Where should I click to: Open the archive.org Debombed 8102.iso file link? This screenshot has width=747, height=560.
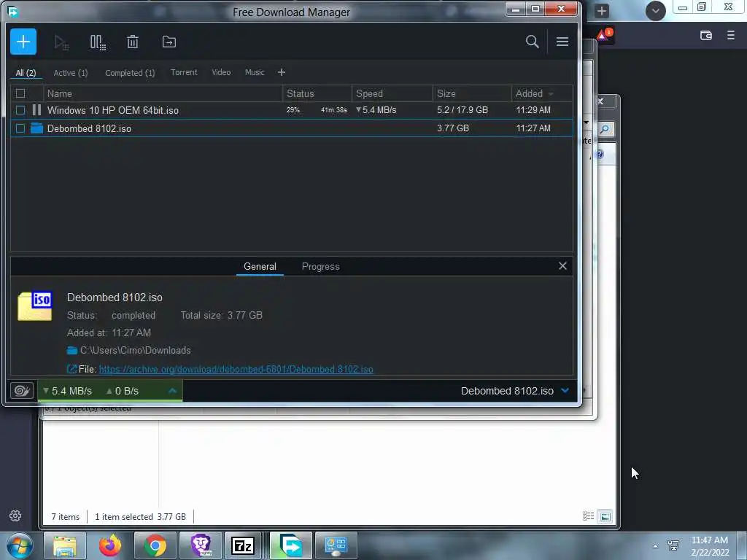236,369
